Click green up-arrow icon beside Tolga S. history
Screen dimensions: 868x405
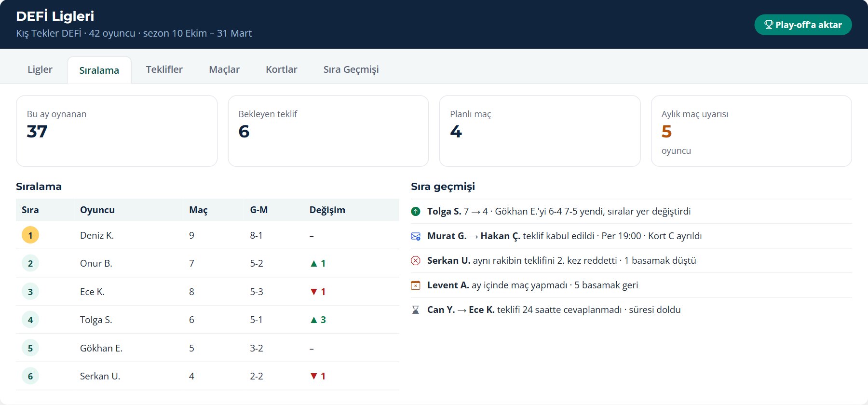[x=416, y=211]
